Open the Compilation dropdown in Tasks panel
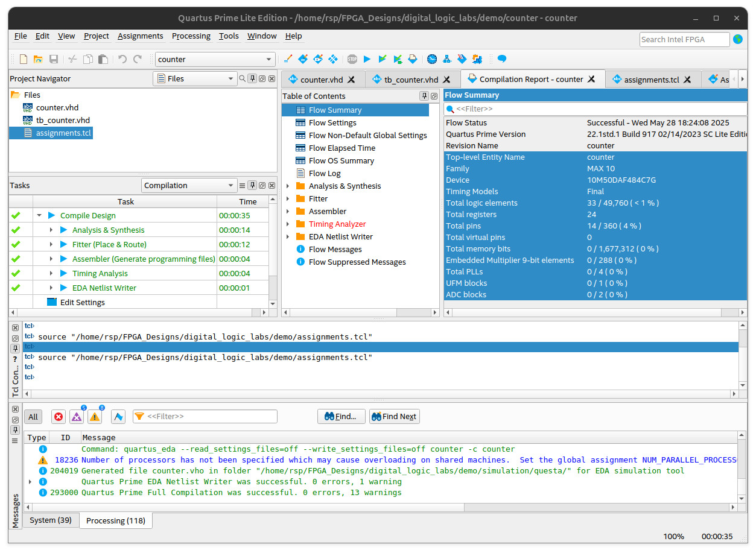The image size is (756, 553). [x=189, y=186]
